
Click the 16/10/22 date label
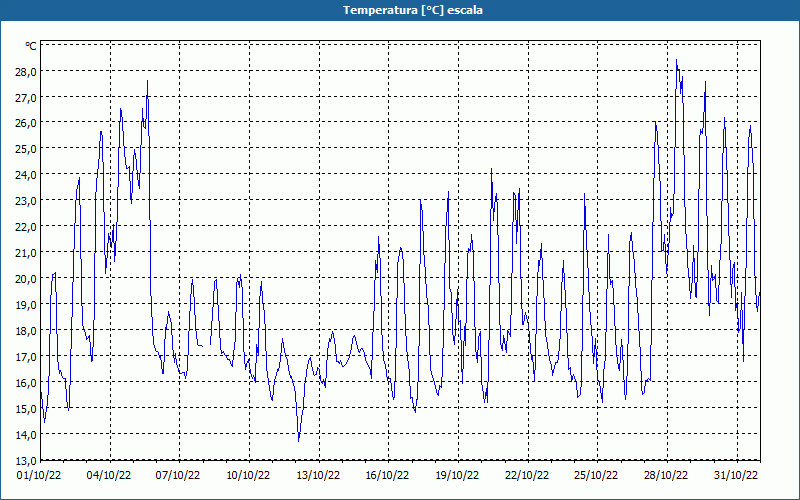coord(387,476)
